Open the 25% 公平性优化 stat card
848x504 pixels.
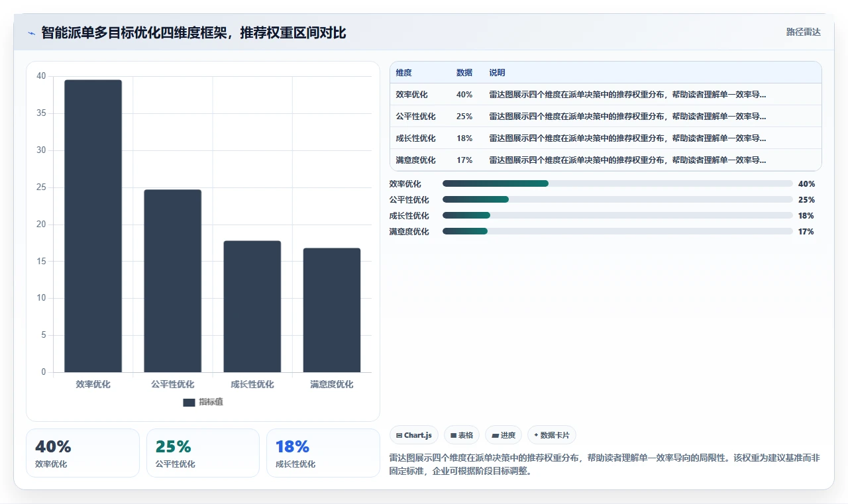click(203, 453)
